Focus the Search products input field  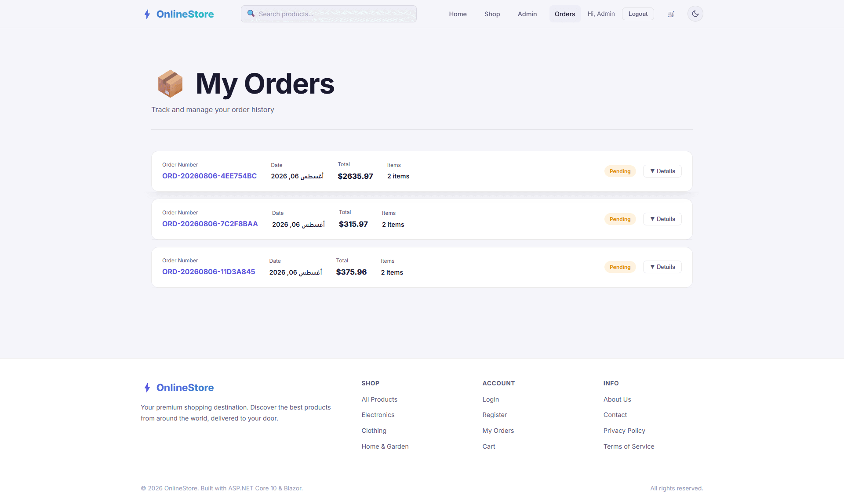pos(329,14)
